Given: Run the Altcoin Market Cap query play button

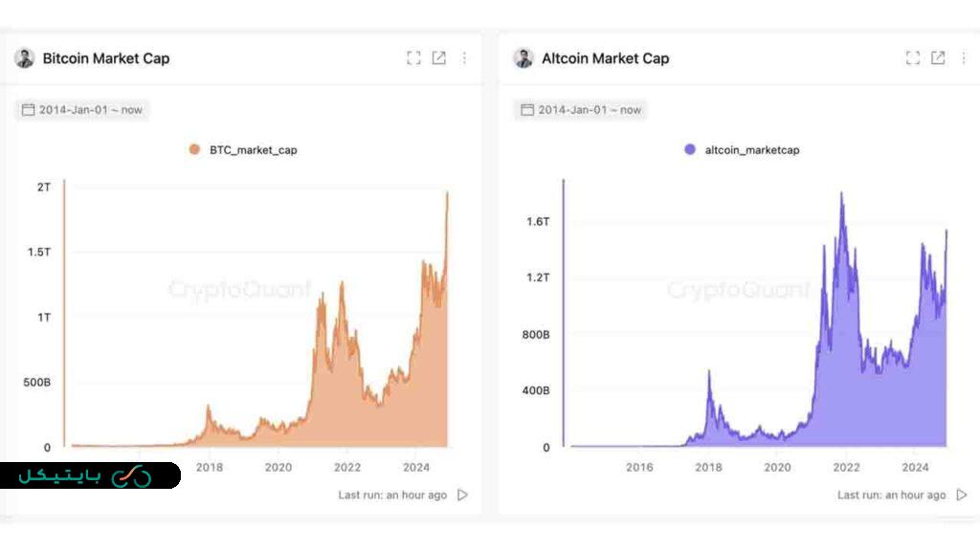Looking at the screenshot, I should (962, 495).
